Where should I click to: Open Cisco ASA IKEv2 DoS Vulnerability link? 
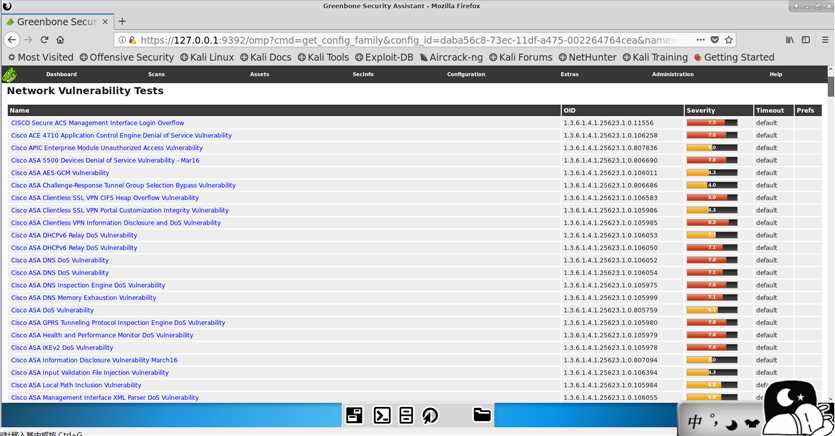[x=62, y=348]
